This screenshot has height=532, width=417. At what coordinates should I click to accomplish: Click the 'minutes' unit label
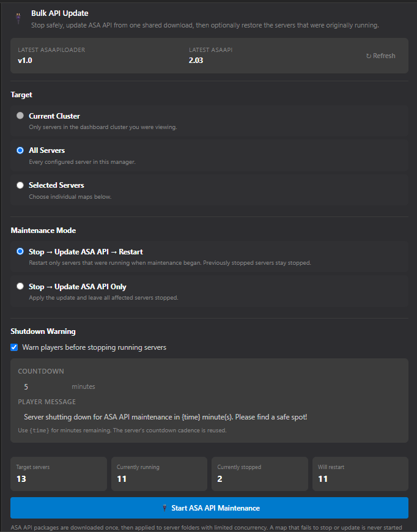(x=83, y=386)
